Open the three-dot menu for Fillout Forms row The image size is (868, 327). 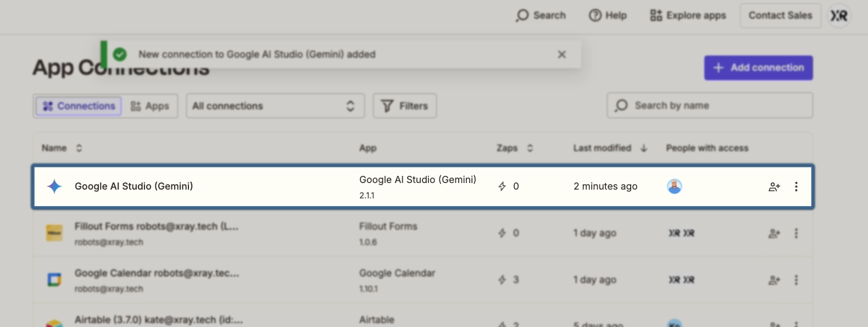[x=796, y=234]
